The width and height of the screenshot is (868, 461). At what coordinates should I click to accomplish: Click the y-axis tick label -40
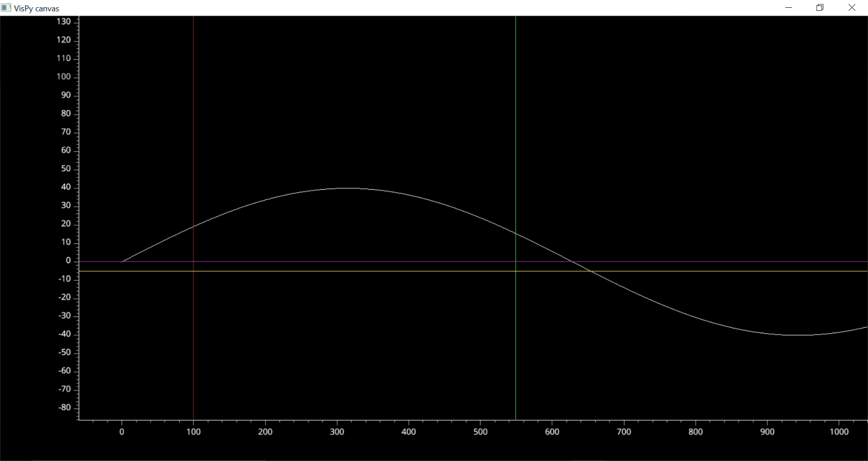64,334
